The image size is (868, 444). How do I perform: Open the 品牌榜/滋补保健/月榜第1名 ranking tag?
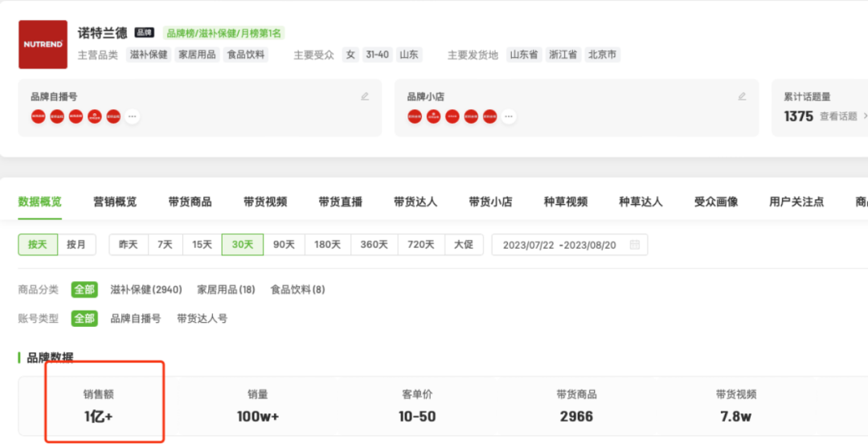pos(224,33)
